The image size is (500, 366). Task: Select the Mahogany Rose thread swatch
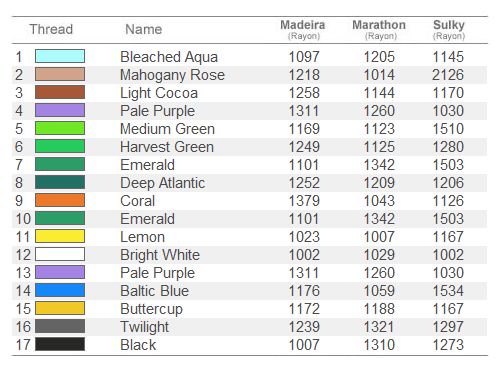60,74
